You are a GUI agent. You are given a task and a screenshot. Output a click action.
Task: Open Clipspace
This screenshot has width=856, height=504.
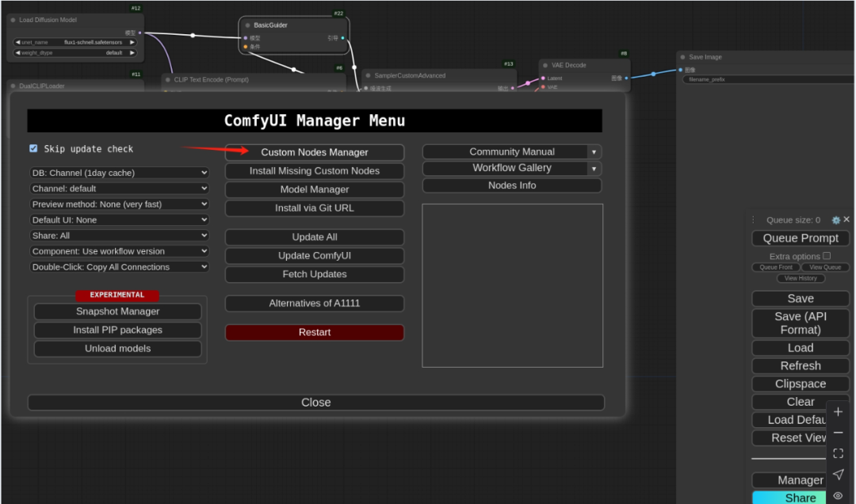point(801,384)
